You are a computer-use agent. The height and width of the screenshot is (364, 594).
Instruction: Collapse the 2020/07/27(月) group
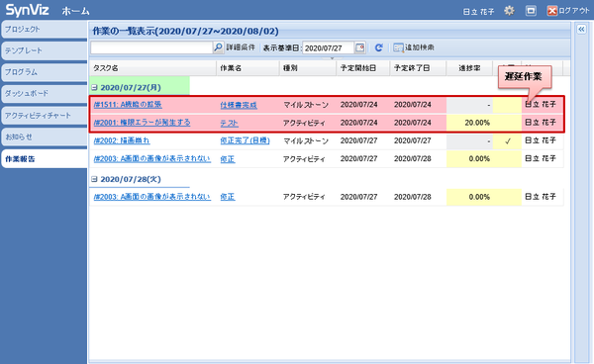[x=95, y=87]
